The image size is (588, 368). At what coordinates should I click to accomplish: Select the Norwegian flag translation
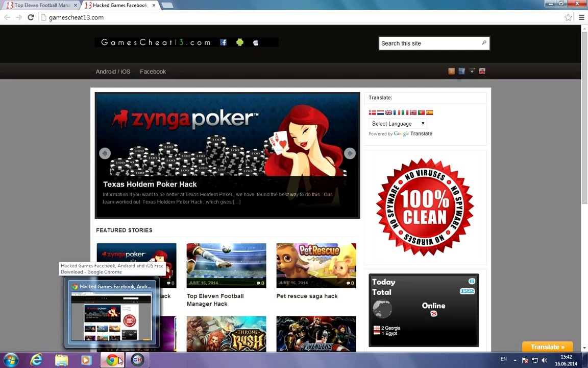coord(413,112)
